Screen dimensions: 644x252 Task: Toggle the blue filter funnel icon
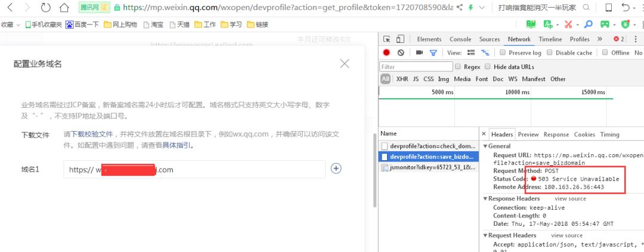coord(433,52)
